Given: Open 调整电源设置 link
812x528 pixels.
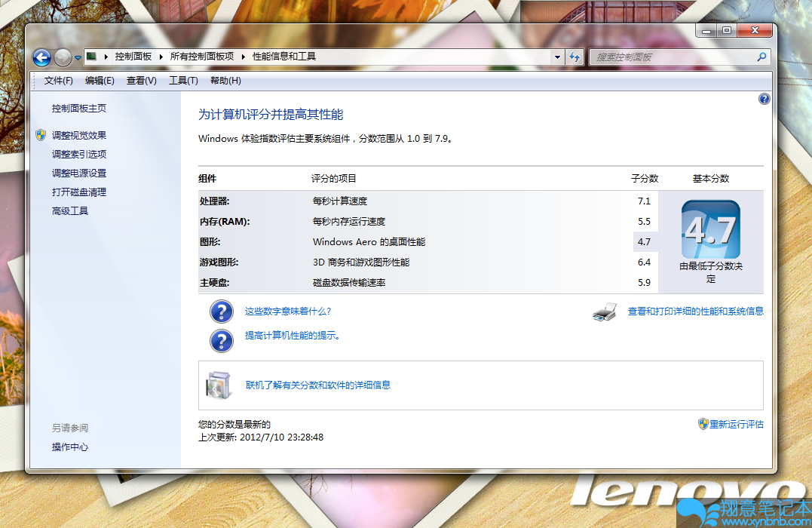Looking at the screenshot, I should point(78,173).
